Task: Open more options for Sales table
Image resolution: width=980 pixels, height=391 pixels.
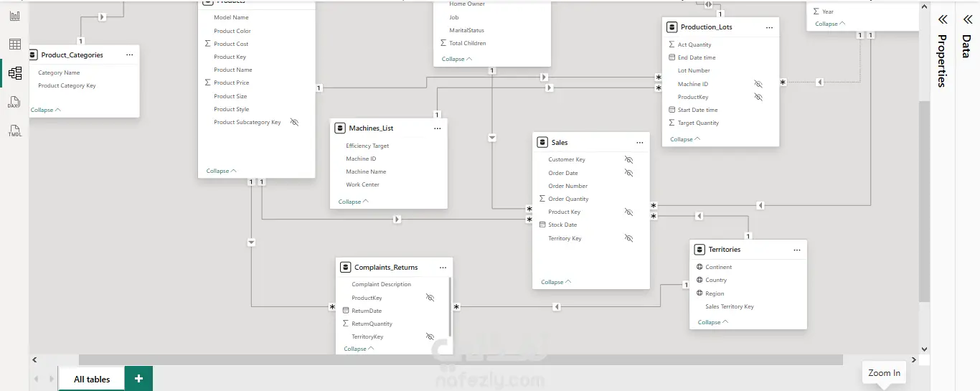Action: point(640,143)
